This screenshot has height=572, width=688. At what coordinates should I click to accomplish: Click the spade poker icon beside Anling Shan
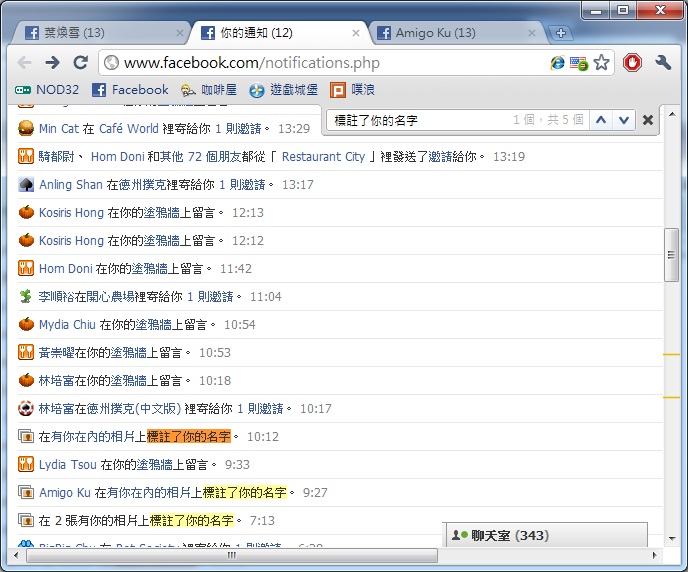point(26,184)
